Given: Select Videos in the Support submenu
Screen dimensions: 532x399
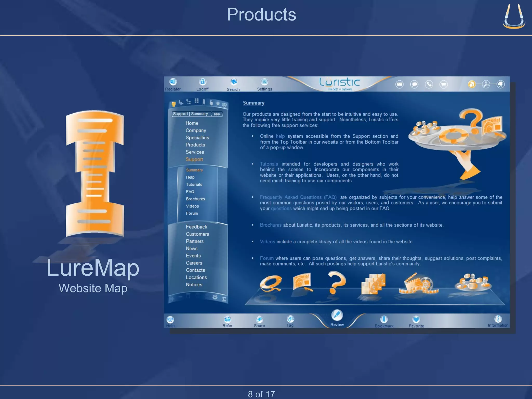Looking at the screenshot, I should point(192,206).
